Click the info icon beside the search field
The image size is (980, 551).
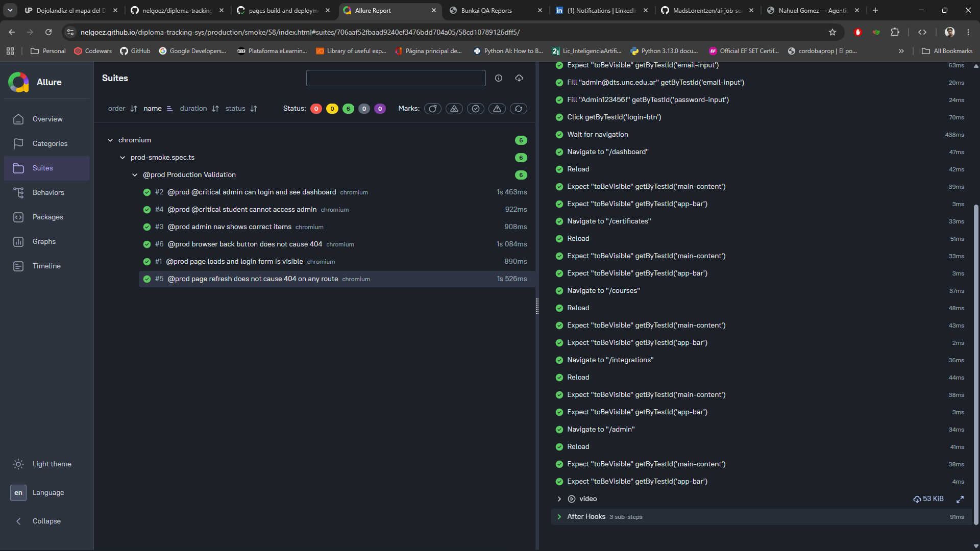(x=499, y=78)
